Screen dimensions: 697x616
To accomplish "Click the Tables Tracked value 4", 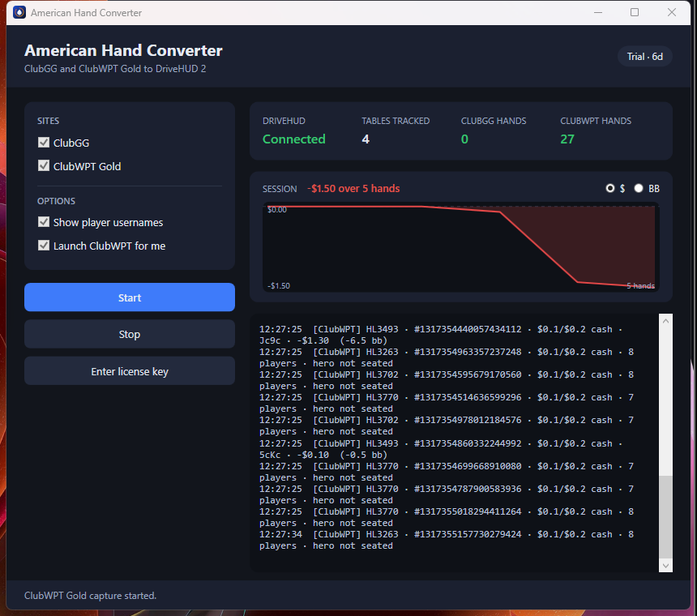I will [x=366, y=139].
